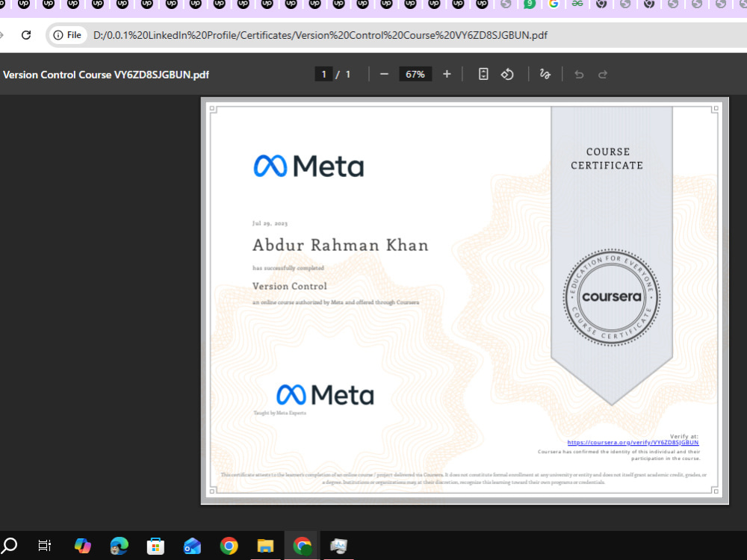The height and width of the screenshot is (560, 747).
Task: Edit the PDF page number field
Action: (x=324, y=74)
